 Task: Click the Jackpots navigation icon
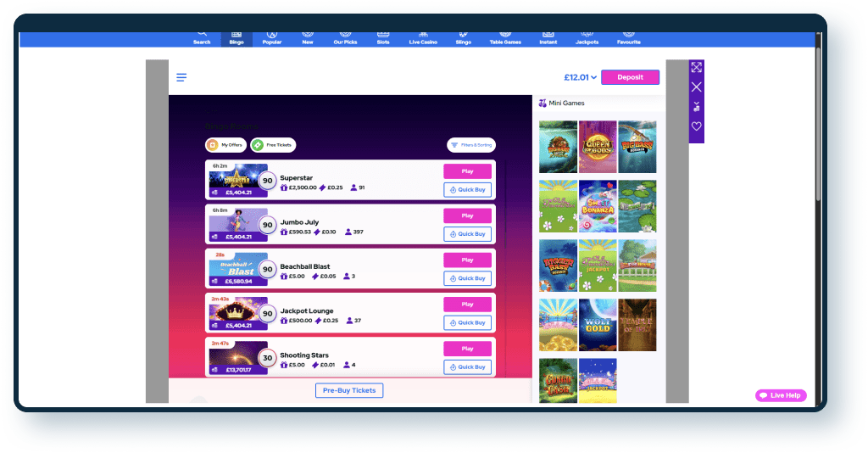(587, 38)
